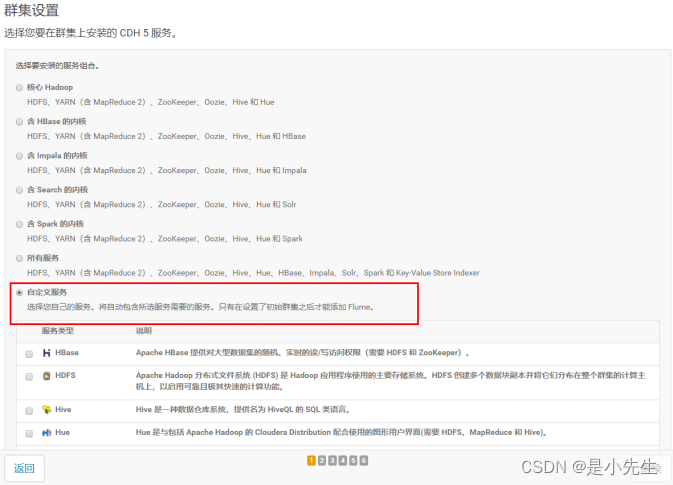Pick the 含 Spark 的内核 radio option
The image size is (673, 485).
(19, 224)
